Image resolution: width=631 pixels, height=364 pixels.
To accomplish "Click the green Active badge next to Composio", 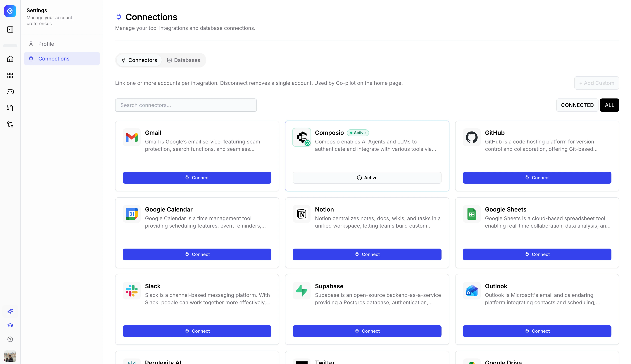I will coord(358,133).
